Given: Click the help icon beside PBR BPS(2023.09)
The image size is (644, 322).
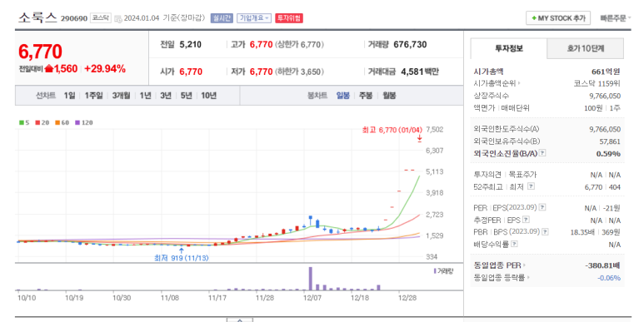Looking at the screenshot, I should pos(545,232).
